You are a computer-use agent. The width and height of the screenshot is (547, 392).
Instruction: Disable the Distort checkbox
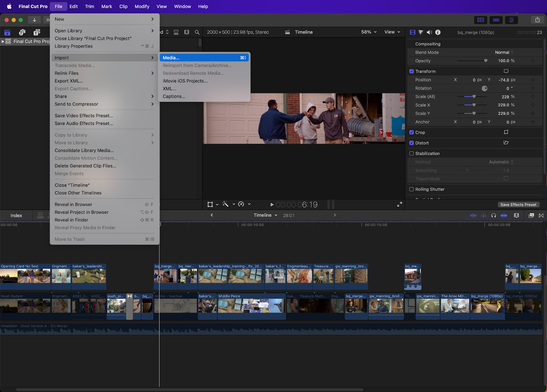tap(412, 143)
